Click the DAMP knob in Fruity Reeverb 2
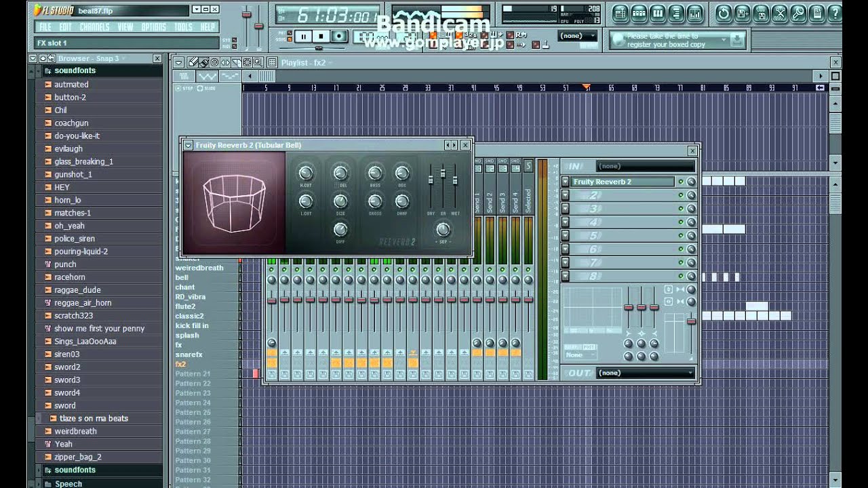The width and height of the screenshot is (868, 488). 402,201
